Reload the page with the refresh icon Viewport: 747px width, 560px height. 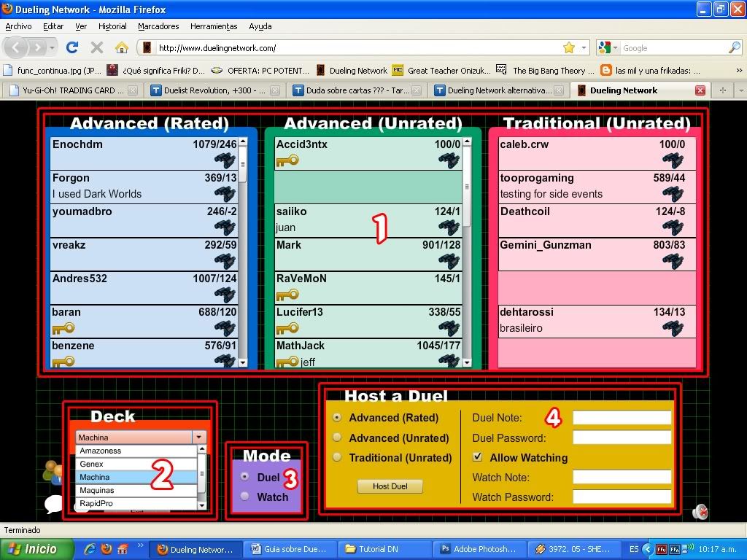coord(72,47)
